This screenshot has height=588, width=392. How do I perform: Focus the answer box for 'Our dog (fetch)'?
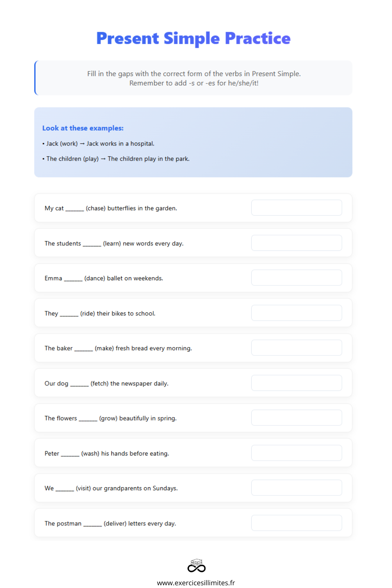(x=297, y=383)
